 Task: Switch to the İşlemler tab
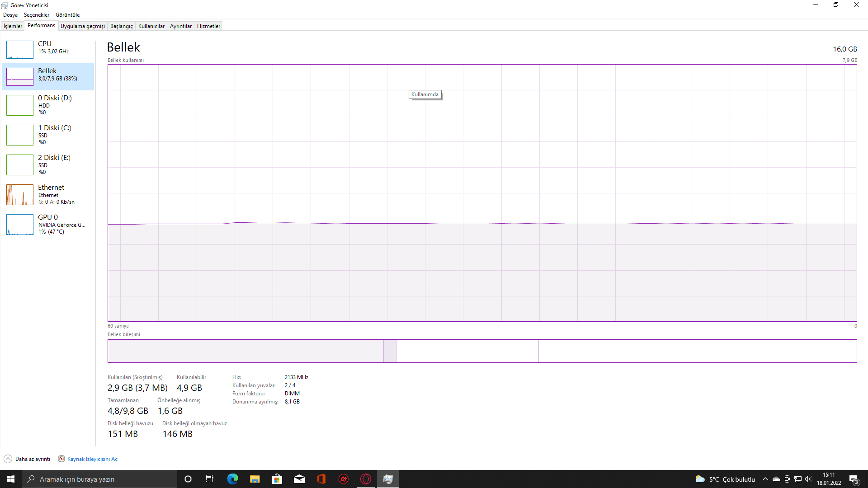13,26
